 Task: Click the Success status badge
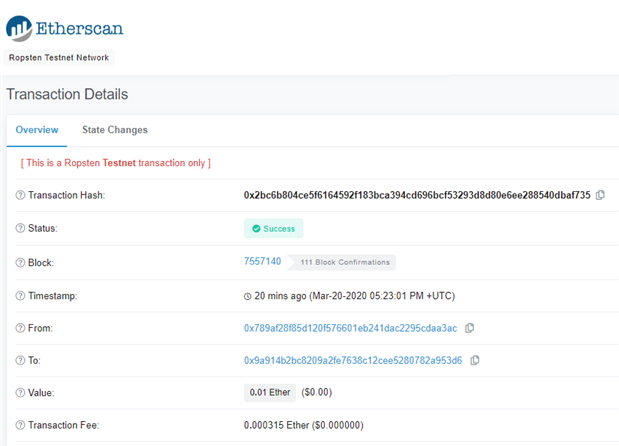[274, 229]
